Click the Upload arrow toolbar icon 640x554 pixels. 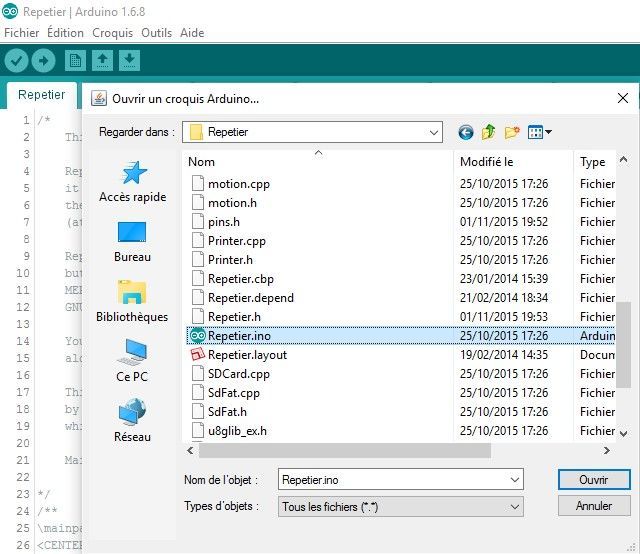coord(44,61)
